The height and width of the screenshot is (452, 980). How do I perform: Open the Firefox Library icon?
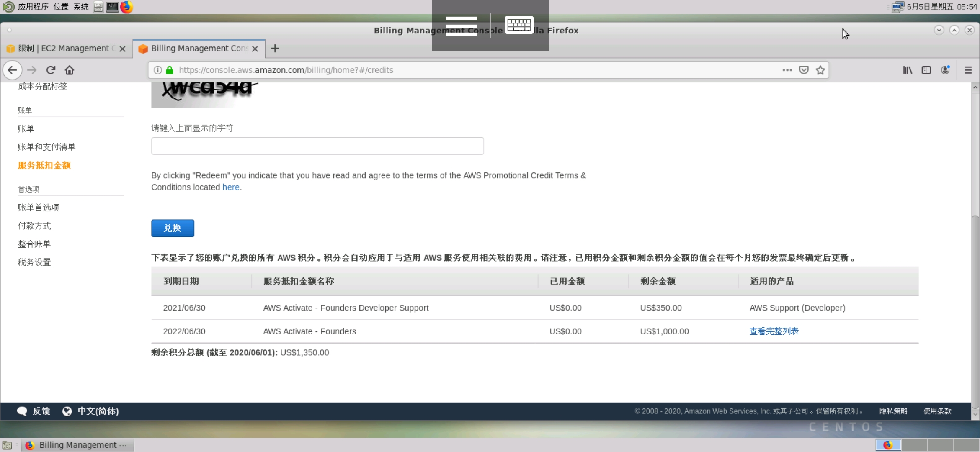coord(908,70)
